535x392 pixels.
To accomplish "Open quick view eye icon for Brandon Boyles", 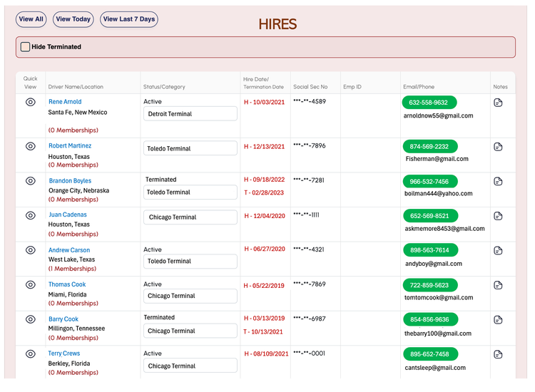I will click(31, 181).
